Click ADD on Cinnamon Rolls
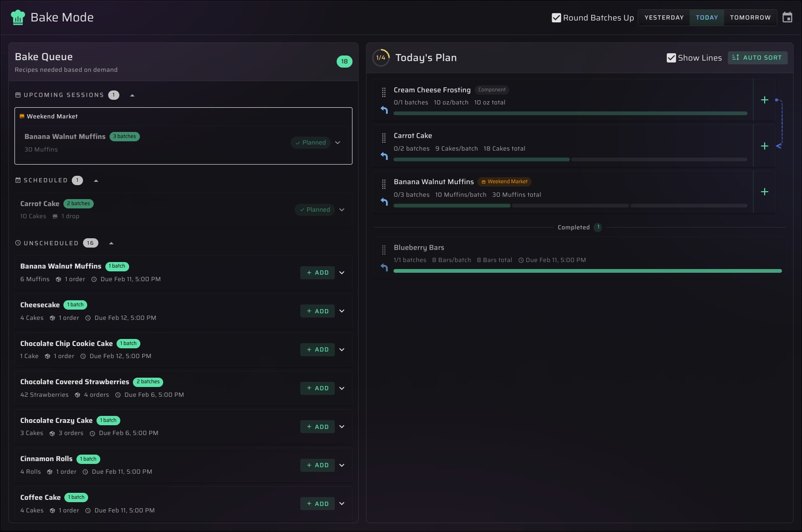 tap(317, 465)
